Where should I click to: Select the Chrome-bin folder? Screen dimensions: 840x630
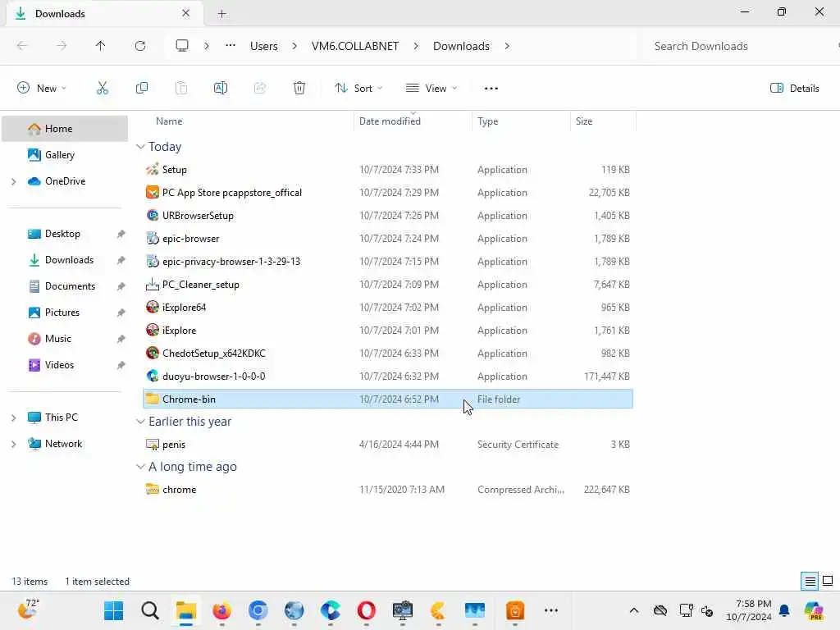pos(388,399)
